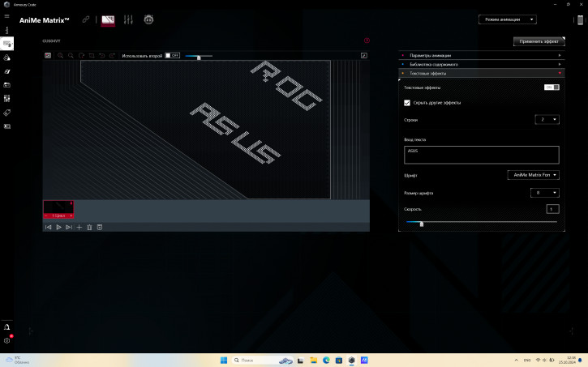Open the Режим анимации mode dropdown
The height and width of the screenshot is (367, 588).
click(508, 19)
